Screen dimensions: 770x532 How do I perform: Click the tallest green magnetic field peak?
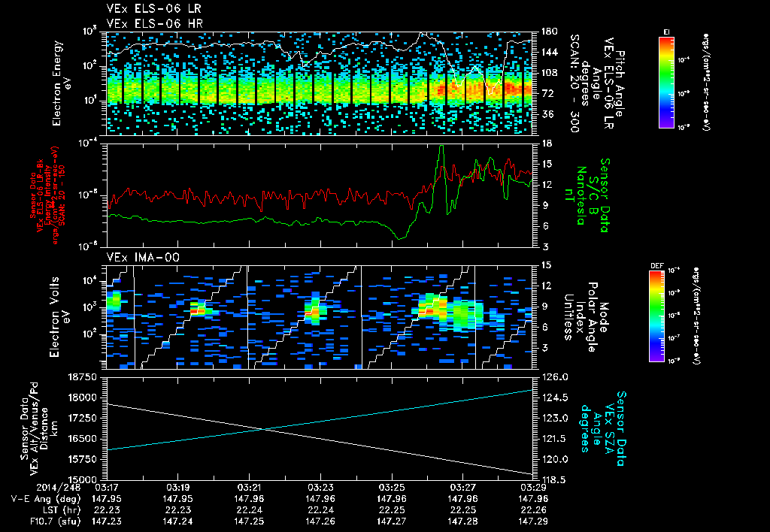tap(441, 147)
